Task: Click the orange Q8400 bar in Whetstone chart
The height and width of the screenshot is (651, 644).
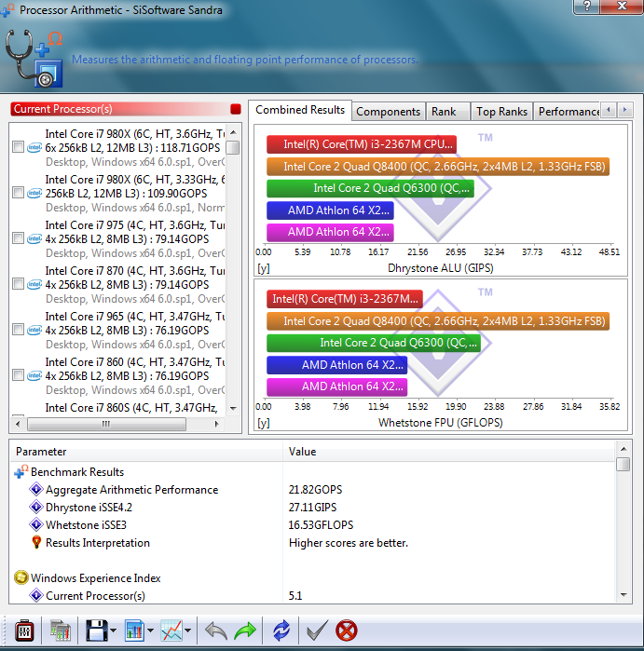Action: coord(438,321)
